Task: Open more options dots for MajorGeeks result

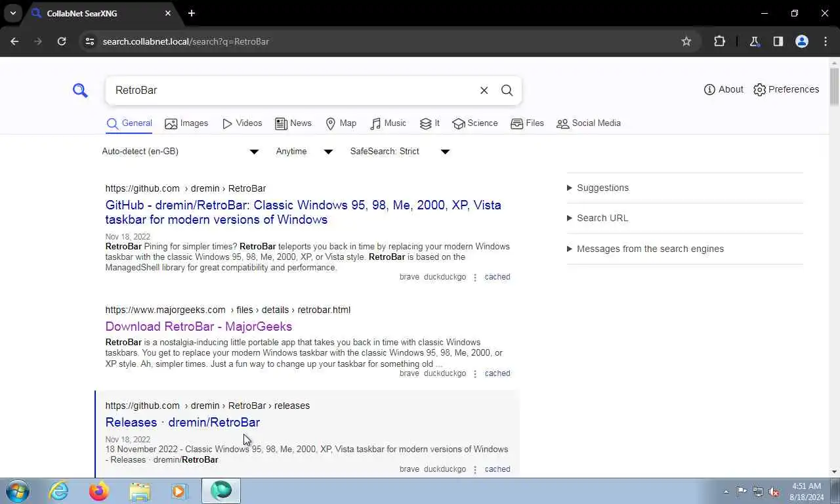Action: [x=475, y=374]
